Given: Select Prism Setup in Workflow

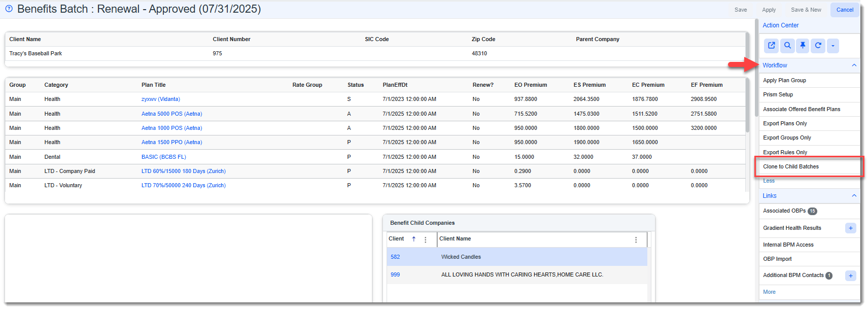Looking at the screenshot, I should pyautogui.click(x=778, y=95).
